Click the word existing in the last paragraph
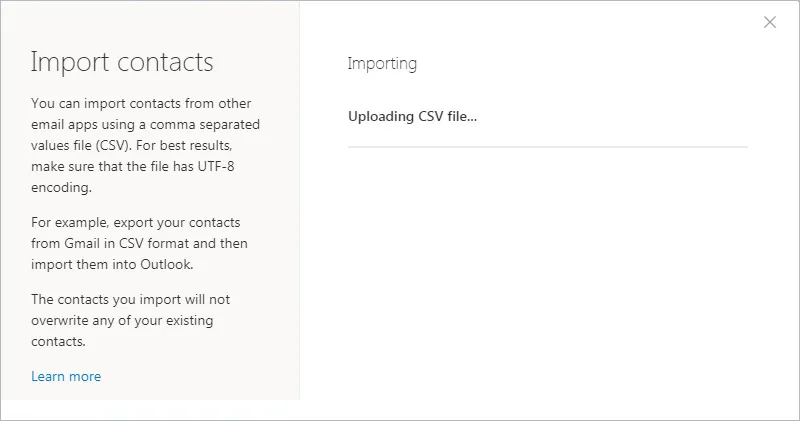The width and height of the screenshot is (800, 421). [185, 320]
